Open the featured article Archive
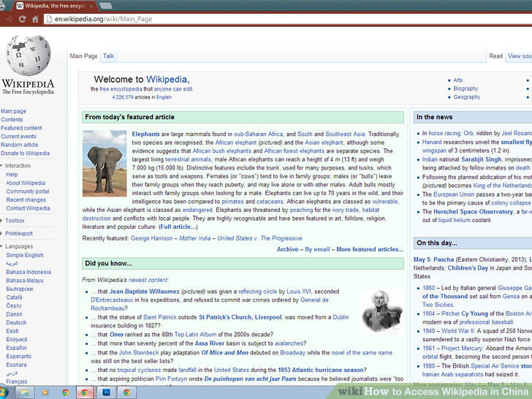 [x=287, y=249]
